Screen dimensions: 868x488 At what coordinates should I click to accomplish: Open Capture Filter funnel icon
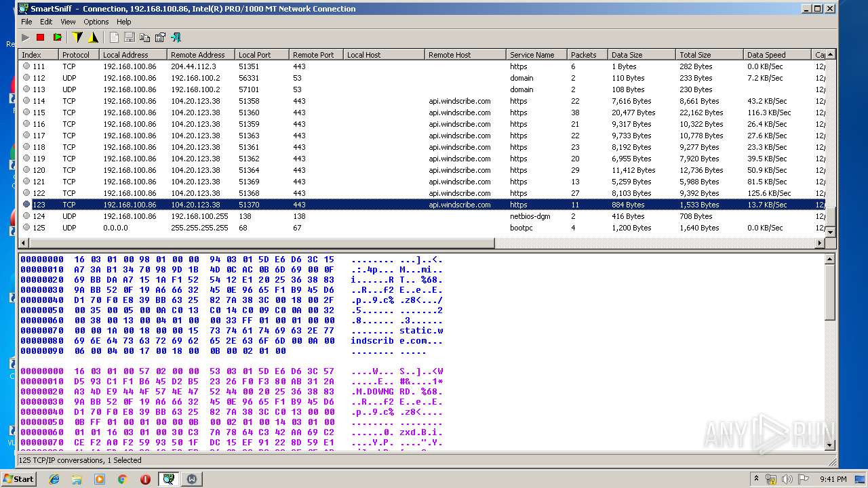click(77, 37)
